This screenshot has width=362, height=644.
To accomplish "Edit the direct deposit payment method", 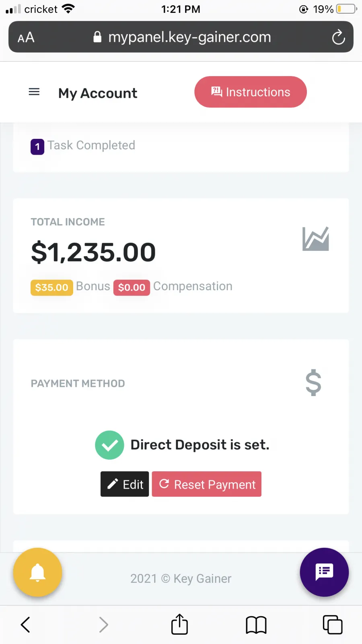I will [x=125, y=484].
